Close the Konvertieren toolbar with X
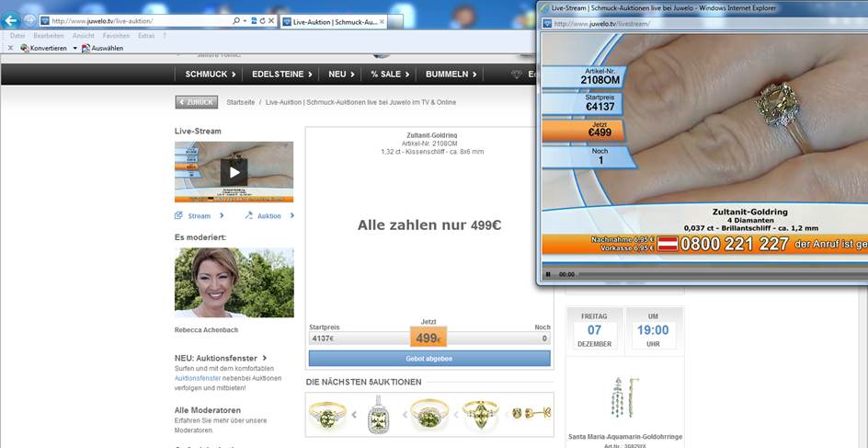 pos(10,48)
